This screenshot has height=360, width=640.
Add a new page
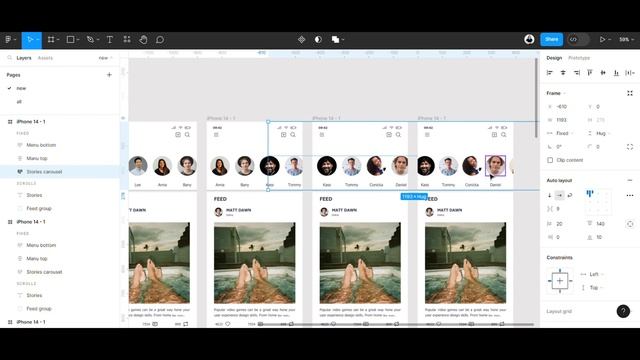click(x=109, y=75)
